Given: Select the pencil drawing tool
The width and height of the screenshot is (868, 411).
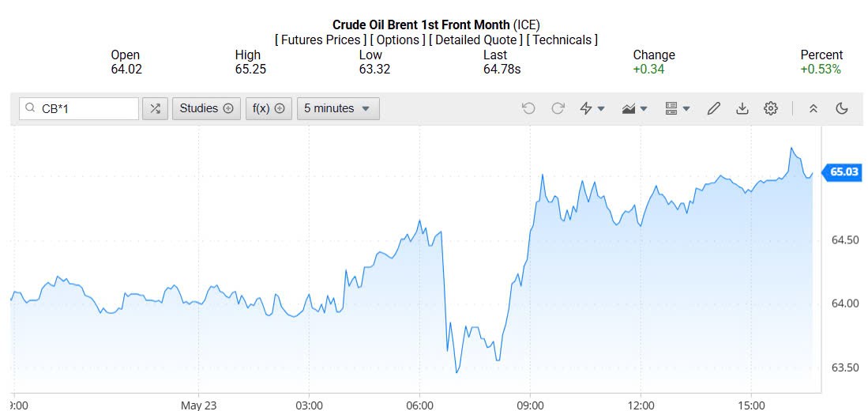Looking at the screenshot, I should tap(713, 109).
